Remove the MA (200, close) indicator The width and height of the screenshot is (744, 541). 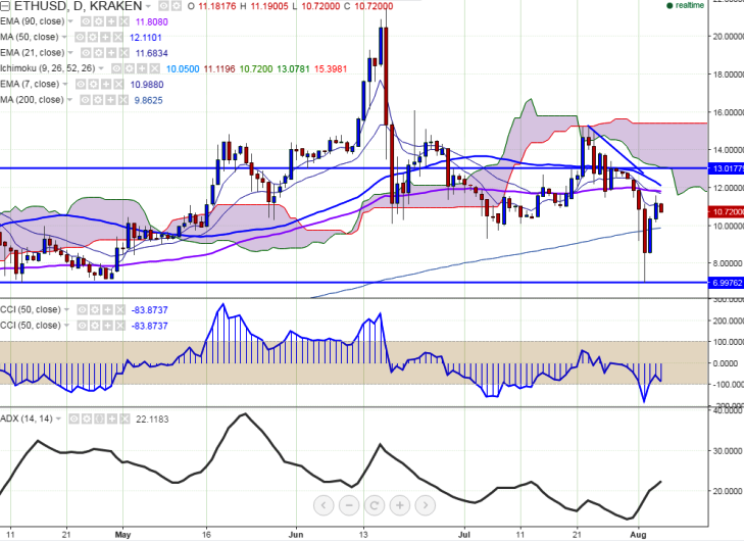click(x=123, y=100)
